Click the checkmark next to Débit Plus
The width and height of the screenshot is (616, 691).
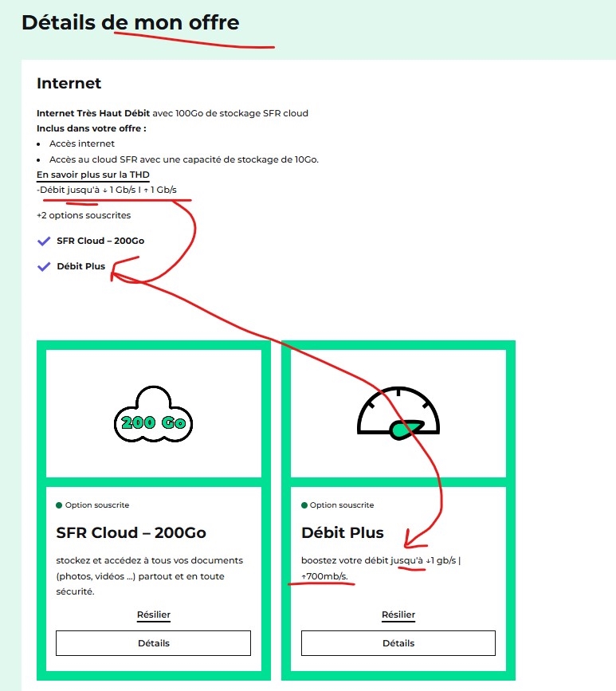pyautogui.click(x=44, y=267)
